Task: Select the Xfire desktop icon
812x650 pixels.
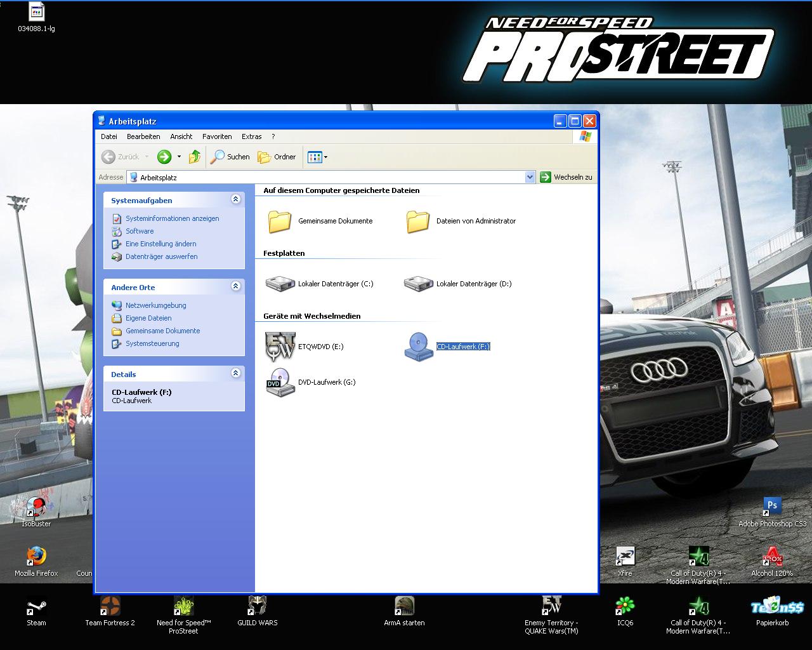Action: coord(625,556)
